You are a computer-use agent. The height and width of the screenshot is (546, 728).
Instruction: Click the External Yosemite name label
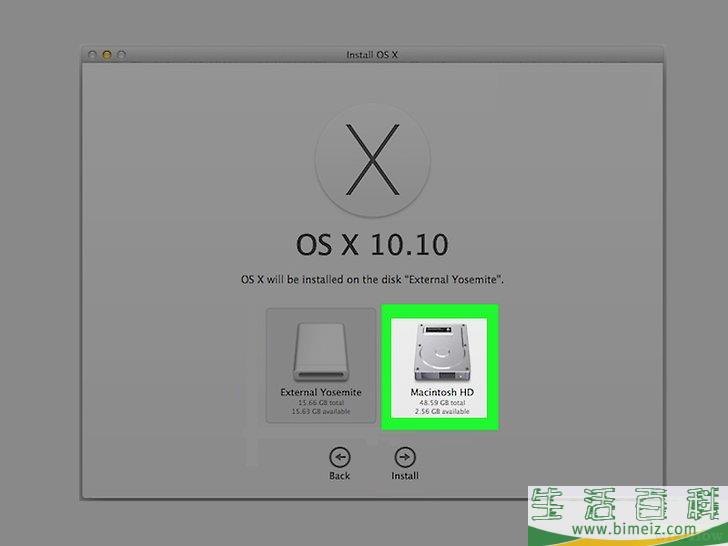pos(321,392)
